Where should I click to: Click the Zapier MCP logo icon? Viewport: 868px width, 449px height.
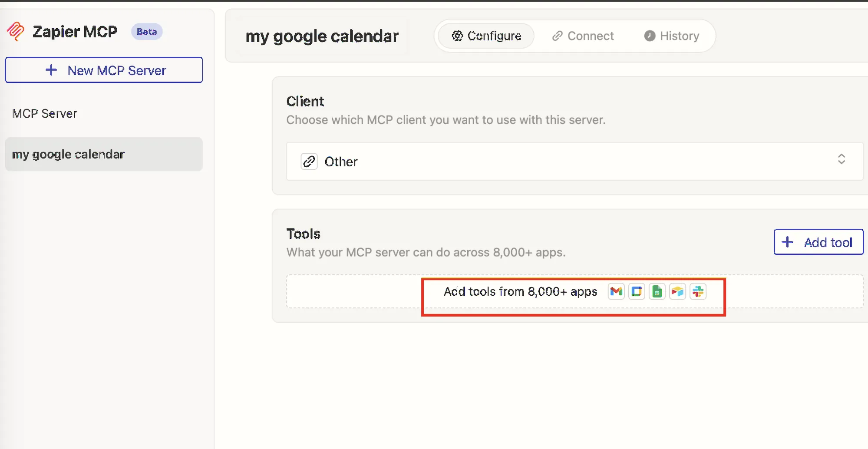[x=16, y=31]
